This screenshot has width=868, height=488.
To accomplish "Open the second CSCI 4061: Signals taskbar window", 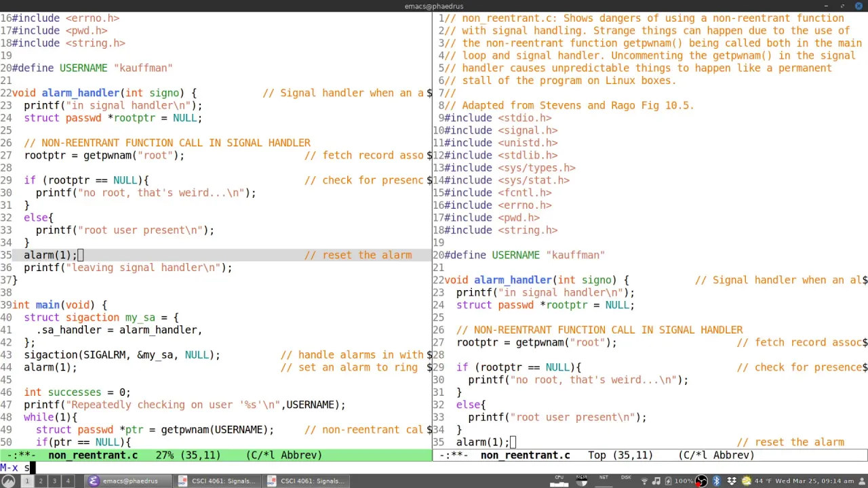I will (x=307, y=481).
